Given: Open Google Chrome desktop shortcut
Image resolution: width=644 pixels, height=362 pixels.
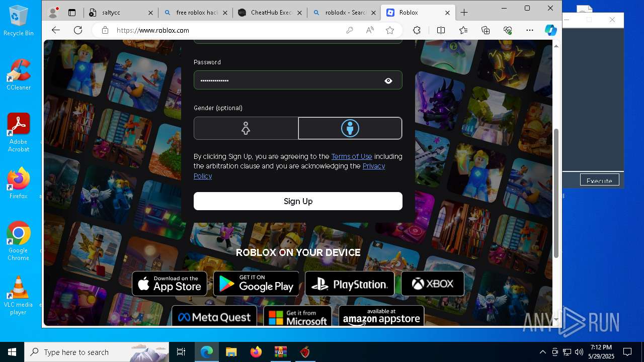Looking at the screenshot, I should click(19, 241).
